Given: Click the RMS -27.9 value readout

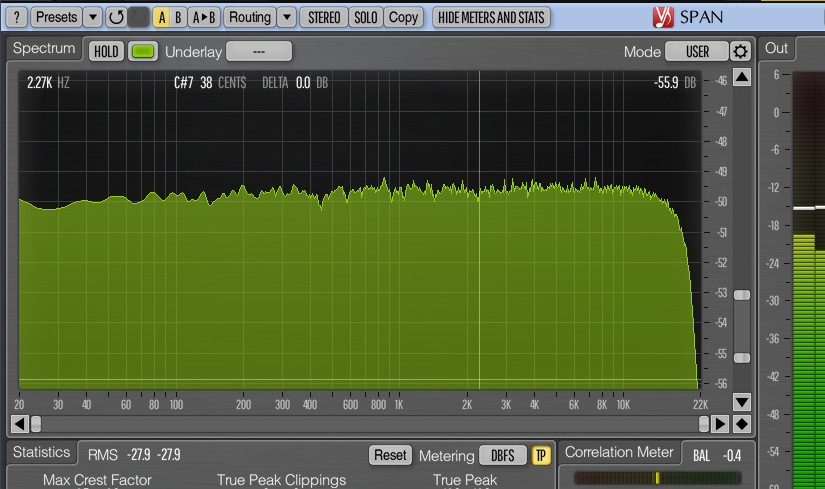Looking at the screenshot, I should point(134,455).
